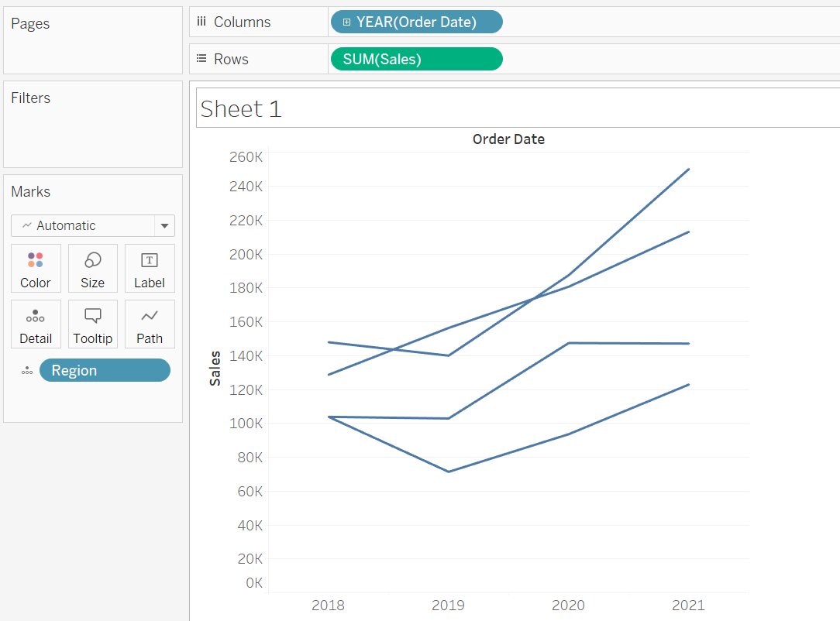The image size is (840, 621).
Task: Click the 2021 axis label
Action: [x=688, y=606]
